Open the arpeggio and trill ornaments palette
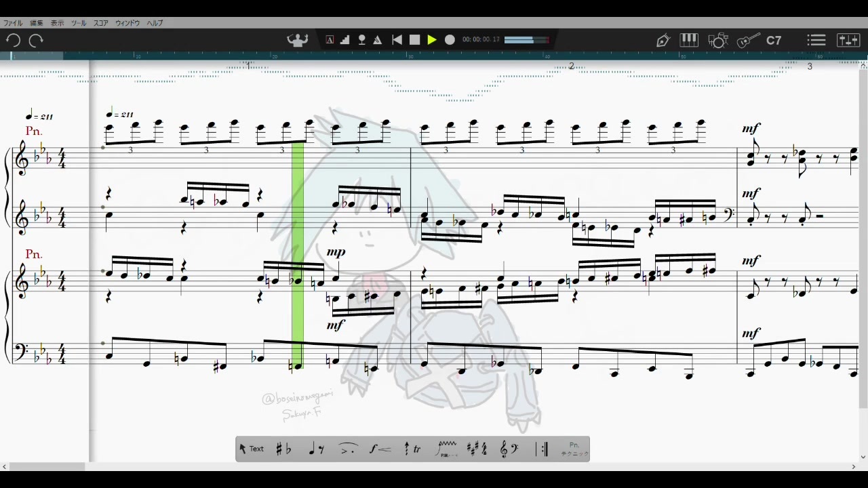Screen dimensions: 868x488 (412, 449)
